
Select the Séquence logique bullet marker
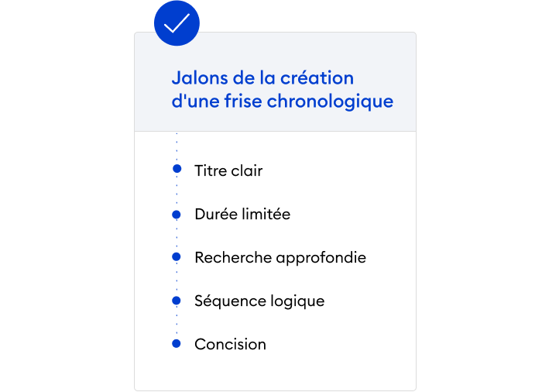[177, 301]
